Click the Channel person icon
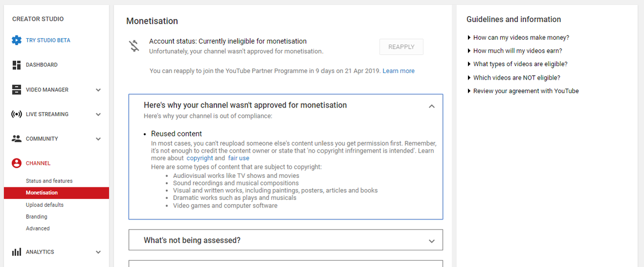644x267 pixels. click(x=17, y=163)
